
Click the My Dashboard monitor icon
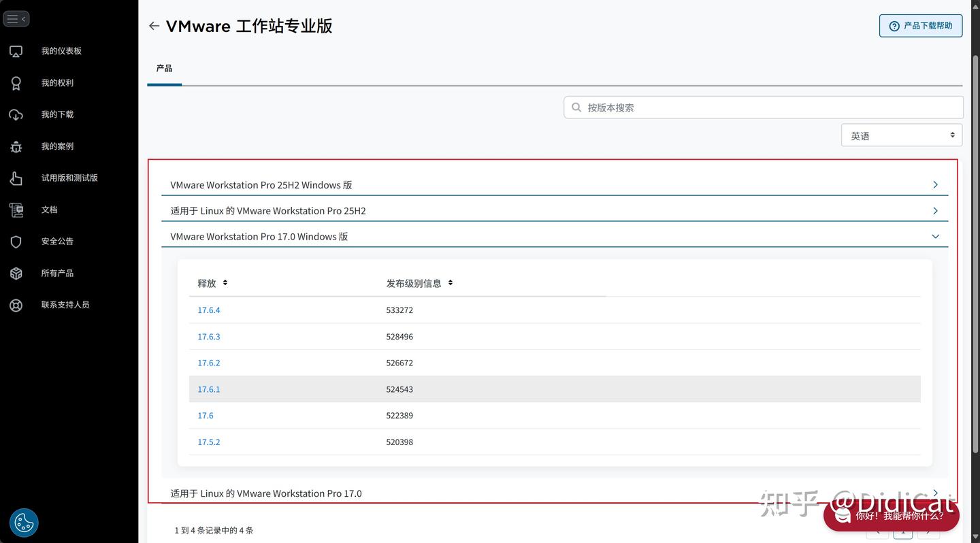coord(16,51)
